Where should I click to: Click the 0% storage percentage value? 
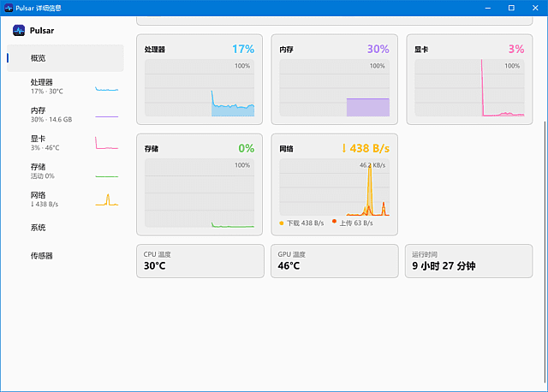point(247,148)
